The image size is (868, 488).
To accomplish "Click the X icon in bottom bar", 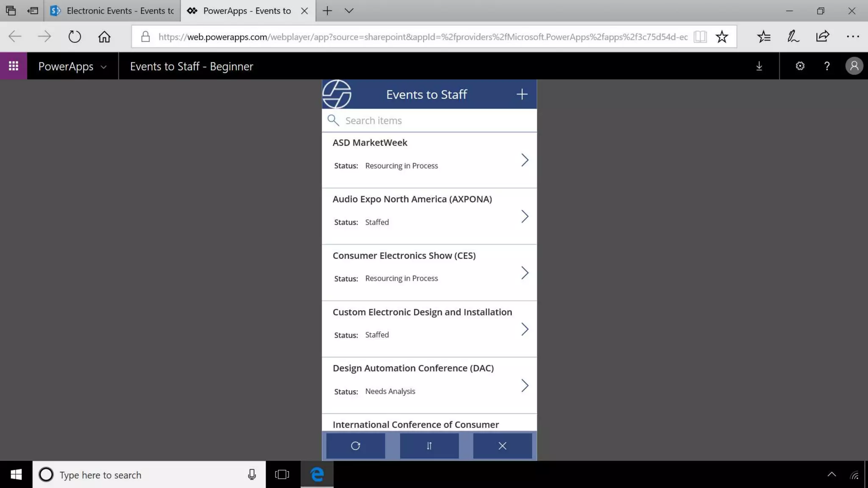I will click(502, 446).
